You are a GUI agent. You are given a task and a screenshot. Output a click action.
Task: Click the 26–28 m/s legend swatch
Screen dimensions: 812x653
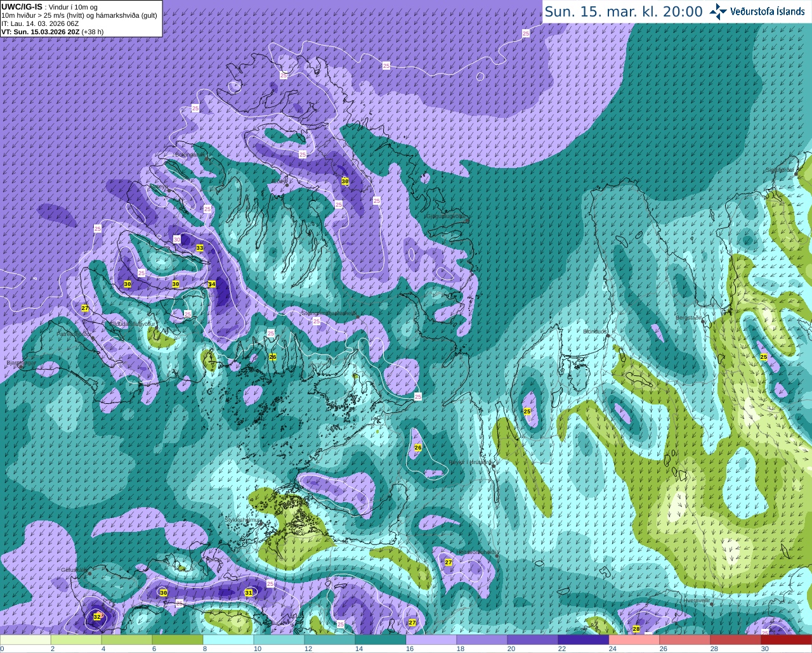click(x=685, y=640)
